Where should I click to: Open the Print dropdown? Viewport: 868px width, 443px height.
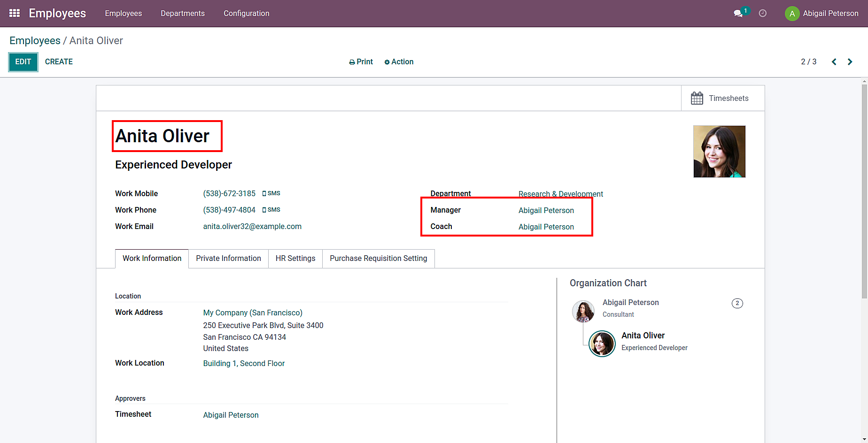[361, 62]
